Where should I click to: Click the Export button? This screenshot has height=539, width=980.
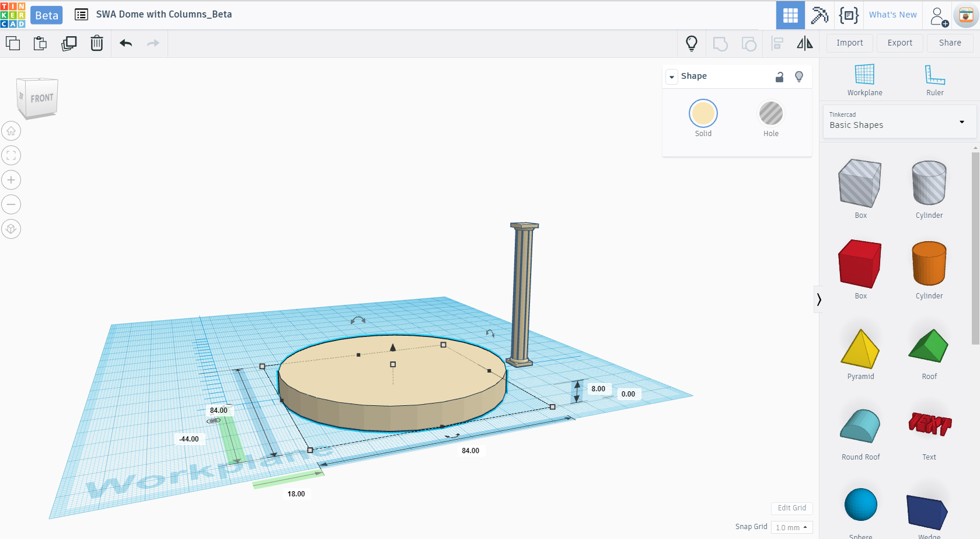point(899,43)
